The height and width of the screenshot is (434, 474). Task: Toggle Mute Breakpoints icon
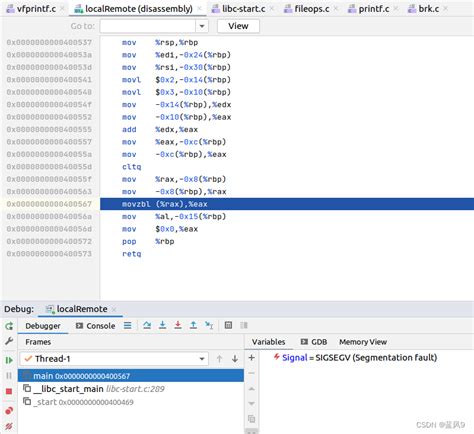[9, 426]
